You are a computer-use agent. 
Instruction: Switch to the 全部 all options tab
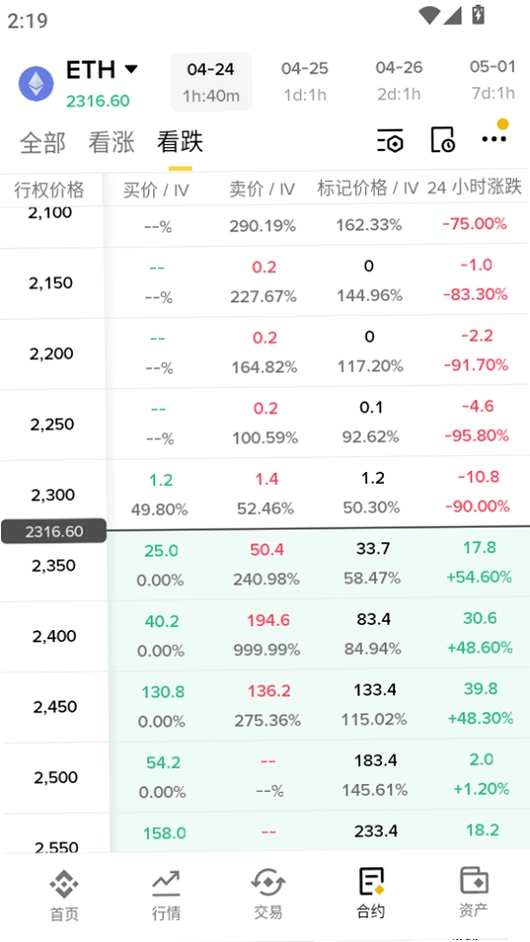[x=42, y=143]
